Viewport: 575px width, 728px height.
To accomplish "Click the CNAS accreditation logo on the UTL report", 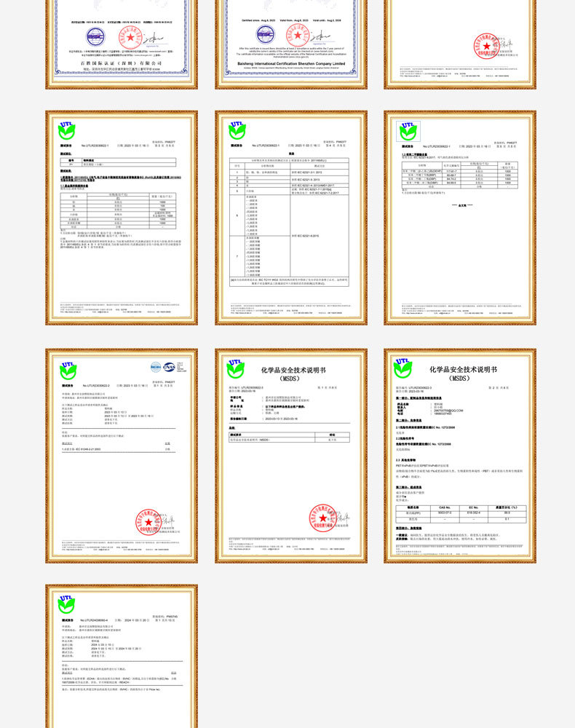I will pos(169,367).
